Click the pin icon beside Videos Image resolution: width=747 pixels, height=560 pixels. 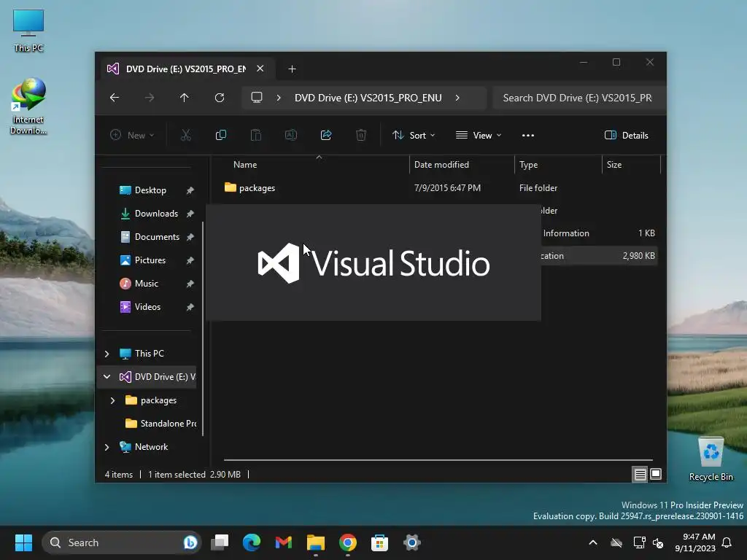pos(190,307)
